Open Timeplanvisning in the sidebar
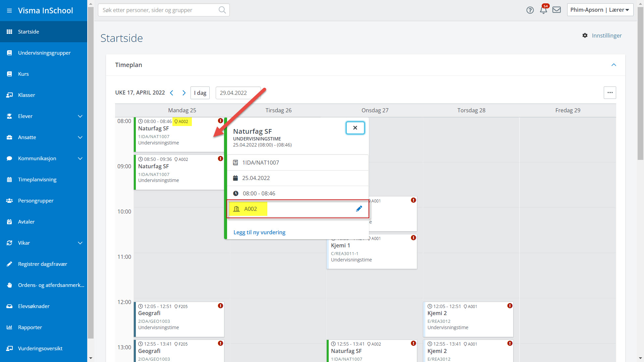Viewport: 644px width, 362px height. [x=37, y=180]
